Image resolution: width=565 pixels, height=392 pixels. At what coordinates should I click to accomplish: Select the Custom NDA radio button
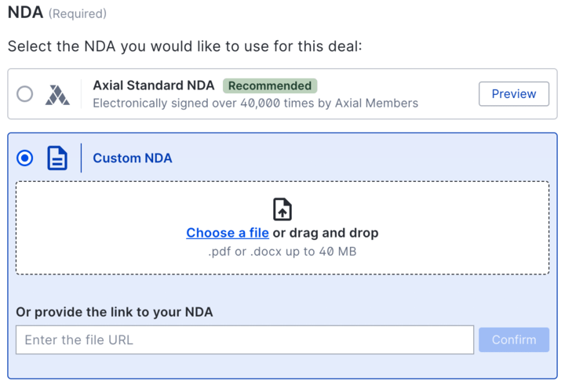coord(25,158)
